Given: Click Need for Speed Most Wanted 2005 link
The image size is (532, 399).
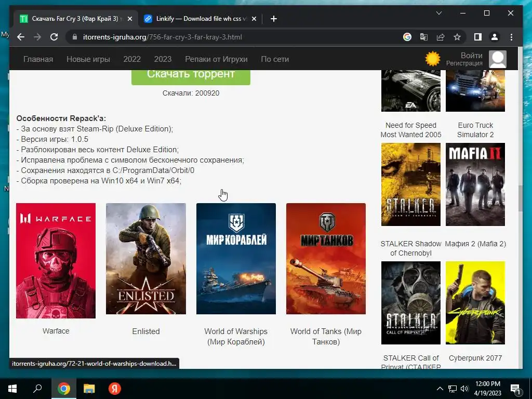Looking at the screenshot, I should (411, 130).
